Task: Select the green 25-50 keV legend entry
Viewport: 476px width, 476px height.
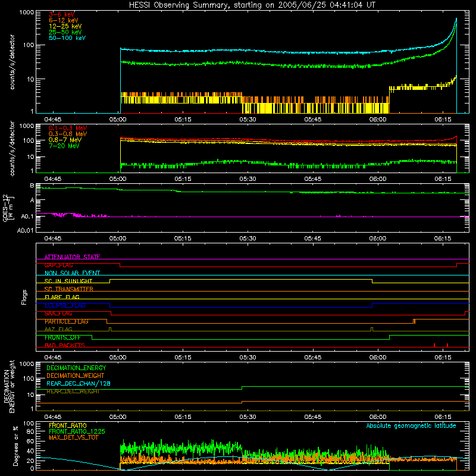Action: [x=65, y=32]
